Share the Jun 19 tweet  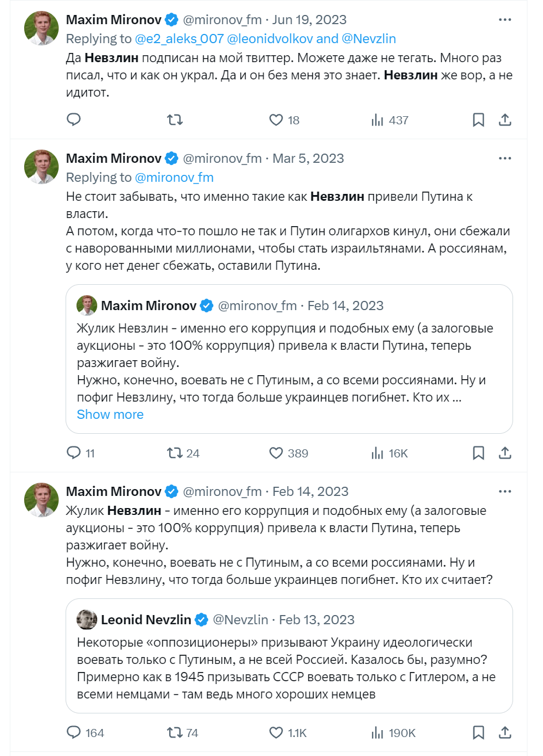pyautogui.click(x=505, y=120)
